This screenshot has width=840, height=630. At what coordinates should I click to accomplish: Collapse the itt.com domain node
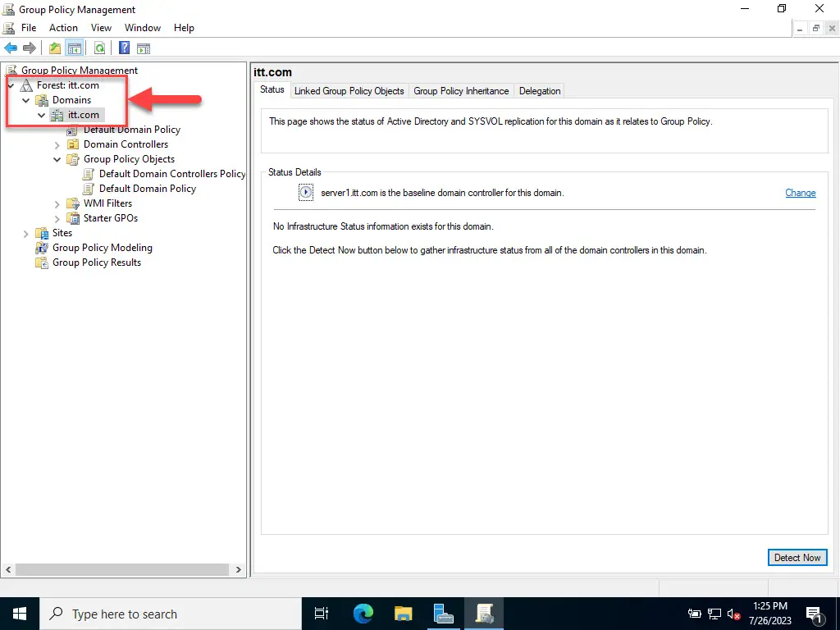pos(41,115)
